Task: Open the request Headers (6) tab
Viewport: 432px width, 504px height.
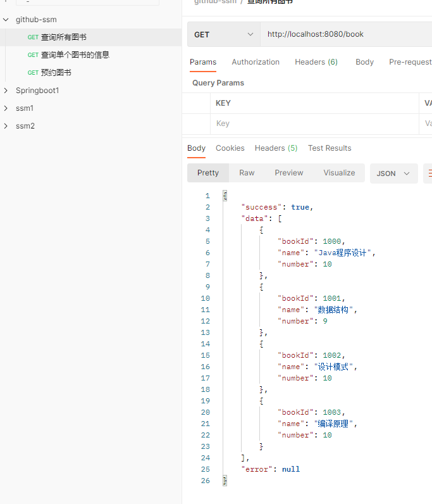Action: pos(316,62)
